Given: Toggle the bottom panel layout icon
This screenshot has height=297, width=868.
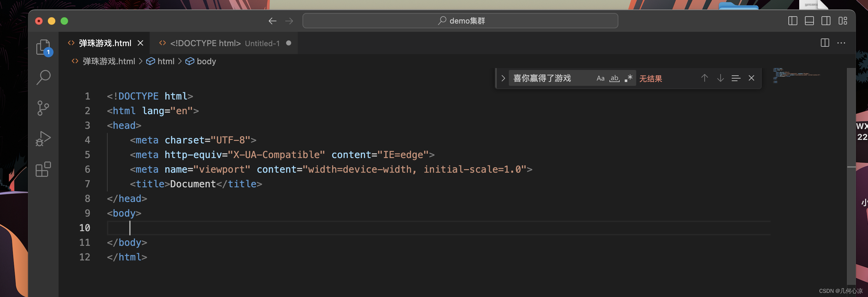Looking at the screenshot, I should pos(809,21).
